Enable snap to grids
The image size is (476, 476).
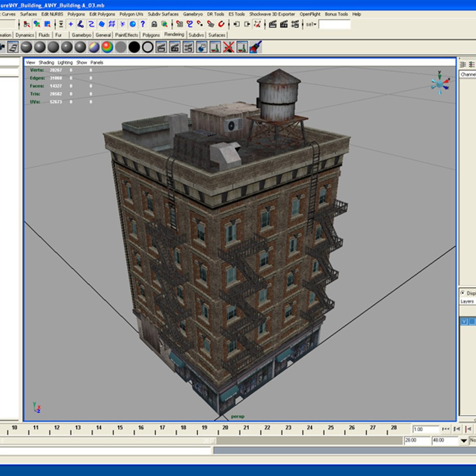(x=180, y=24)
